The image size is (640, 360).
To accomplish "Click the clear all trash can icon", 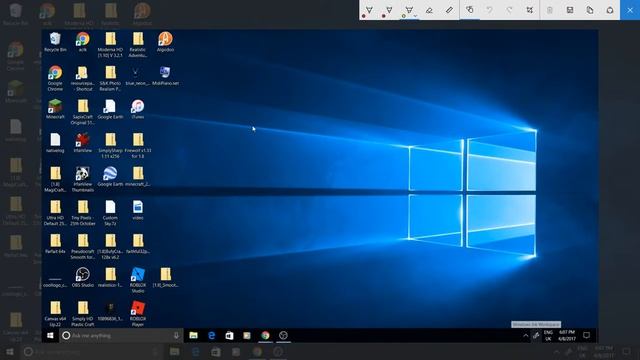I will pos(550,10).
